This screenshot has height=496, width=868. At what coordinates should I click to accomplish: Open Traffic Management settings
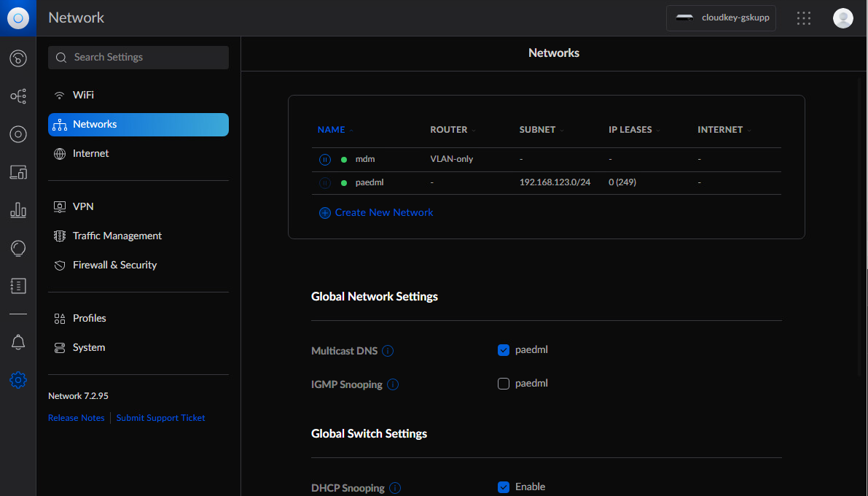(x=138, y=236)
